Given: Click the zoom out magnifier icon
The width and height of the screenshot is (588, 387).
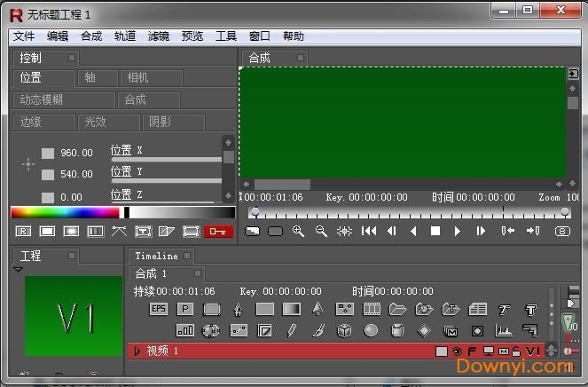Looking at the screenshot, I should [321, 232].
